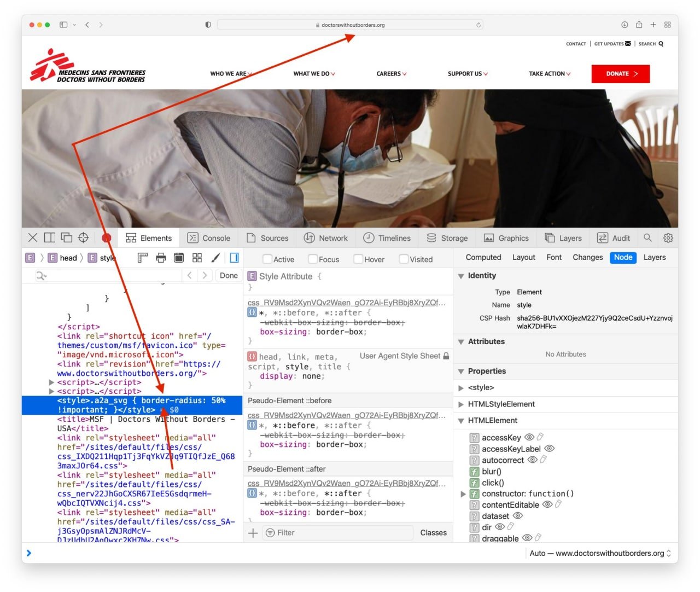
Task: Open the WHAT WE DO dropdown menu
Action: [x=314, y=74]
